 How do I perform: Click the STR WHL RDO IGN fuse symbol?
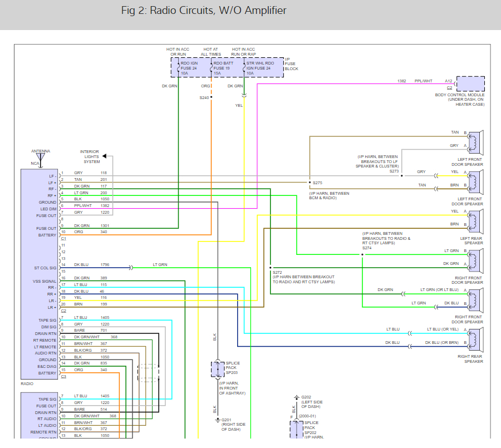pos(244,68)
